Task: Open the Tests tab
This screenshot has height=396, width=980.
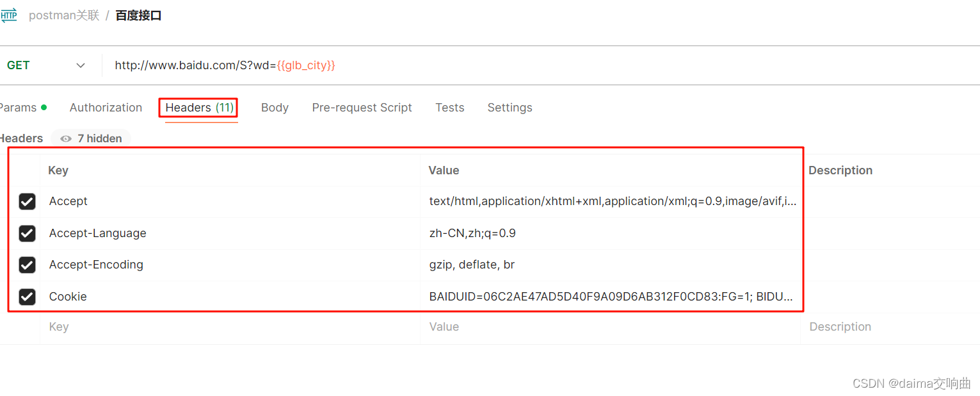Action: (x=449, y=107)
